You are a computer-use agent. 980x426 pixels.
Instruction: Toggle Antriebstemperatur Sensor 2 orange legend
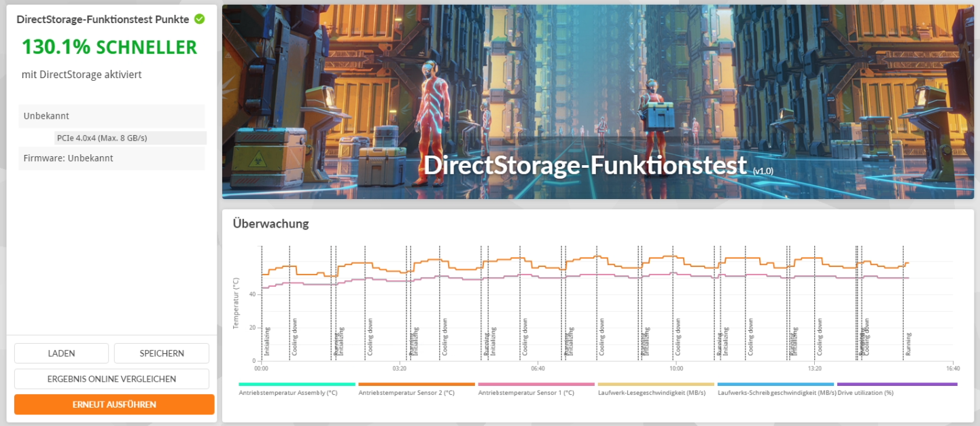(417, 385)
